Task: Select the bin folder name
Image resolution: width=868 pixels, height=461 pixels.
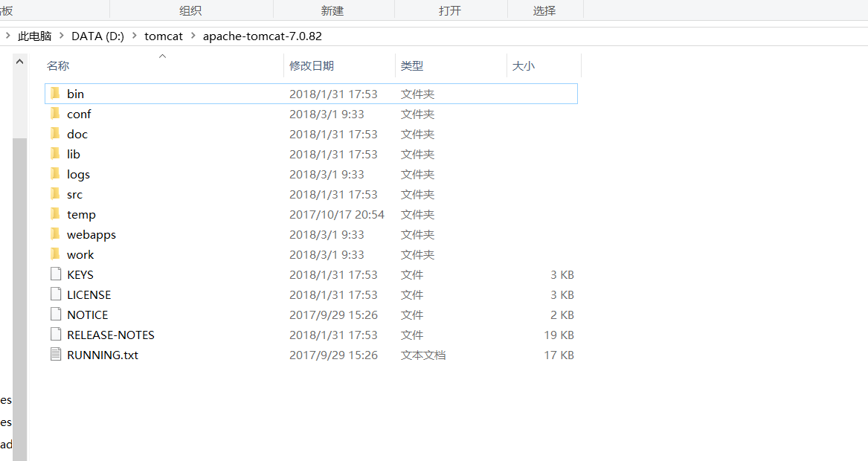Action: (x=75, y=94)
